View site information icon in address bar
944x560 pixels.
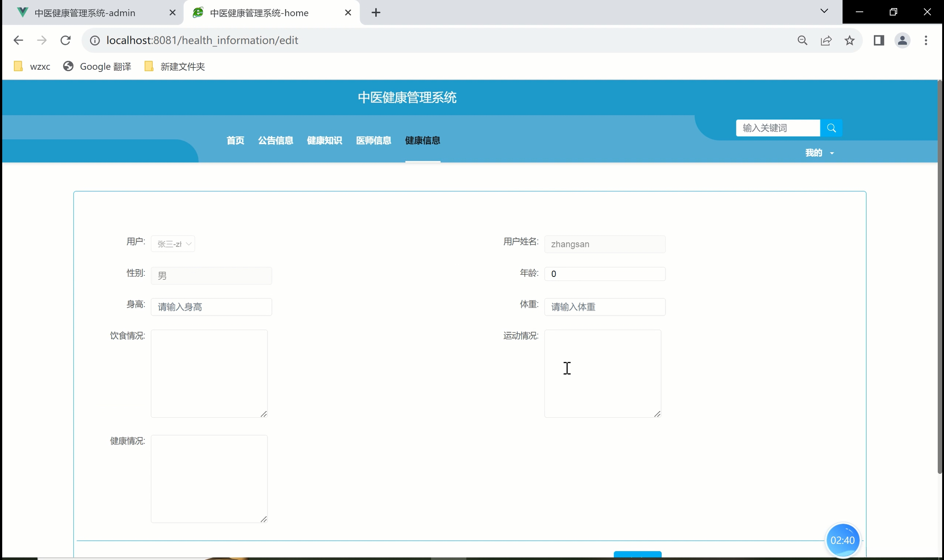tap(95, 41)
